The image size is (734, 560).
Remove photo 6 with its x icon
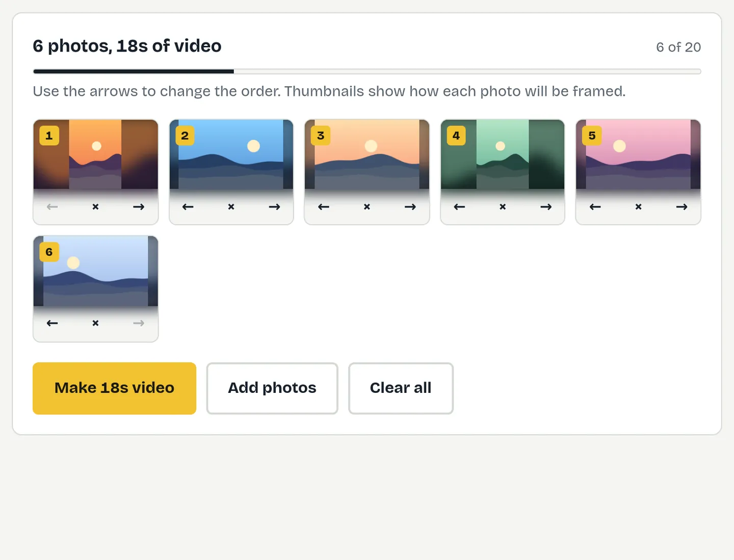point(95,323)
